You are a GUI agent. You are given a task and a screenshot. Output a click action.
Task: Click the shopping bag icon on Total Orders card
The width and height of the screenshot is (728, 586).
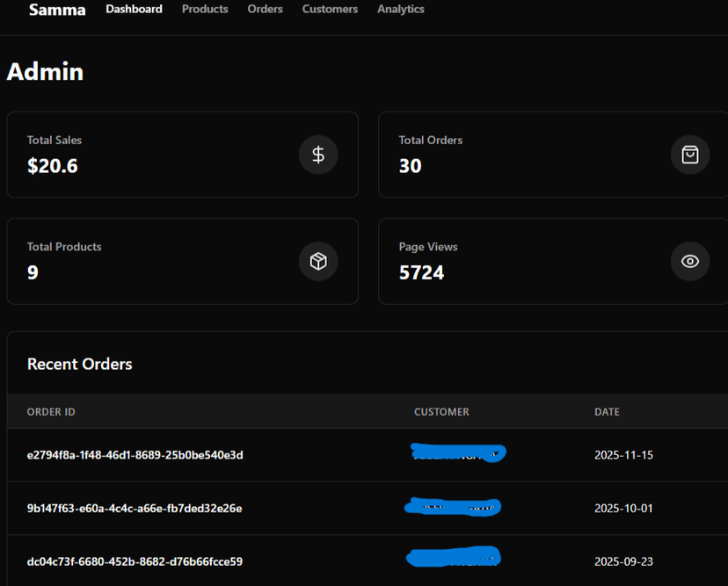click(x=690, y=154)
